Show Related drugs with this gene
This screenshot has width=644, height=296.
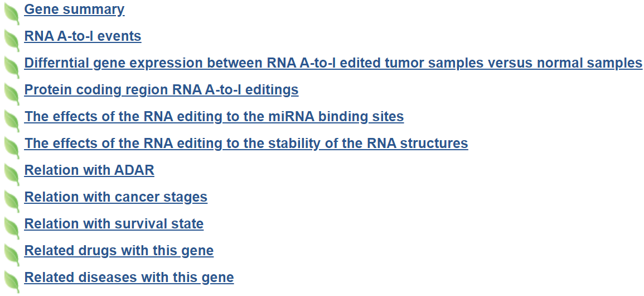pyautogui.click(x=119, y=251)
